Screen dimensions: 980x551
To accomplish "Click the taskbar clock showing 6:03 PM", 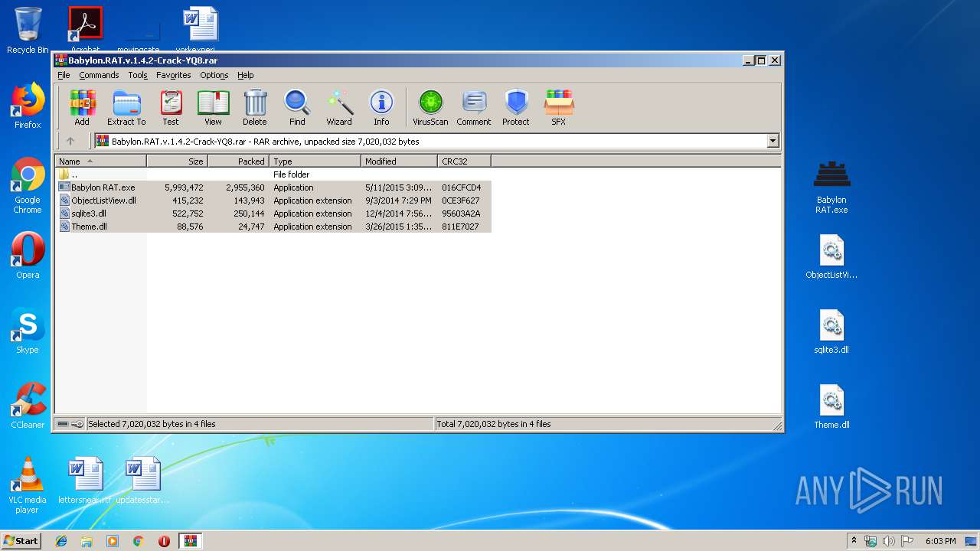I will point(940,541).
